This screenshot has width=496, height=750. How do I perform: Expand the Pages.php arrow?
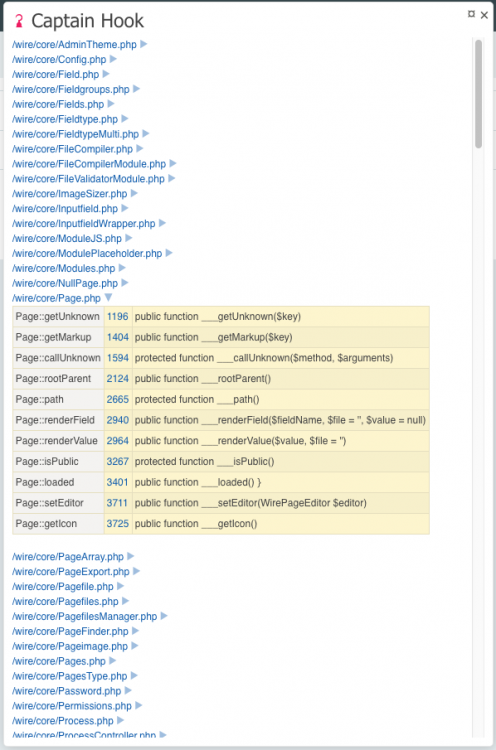[x=113, y=660]
